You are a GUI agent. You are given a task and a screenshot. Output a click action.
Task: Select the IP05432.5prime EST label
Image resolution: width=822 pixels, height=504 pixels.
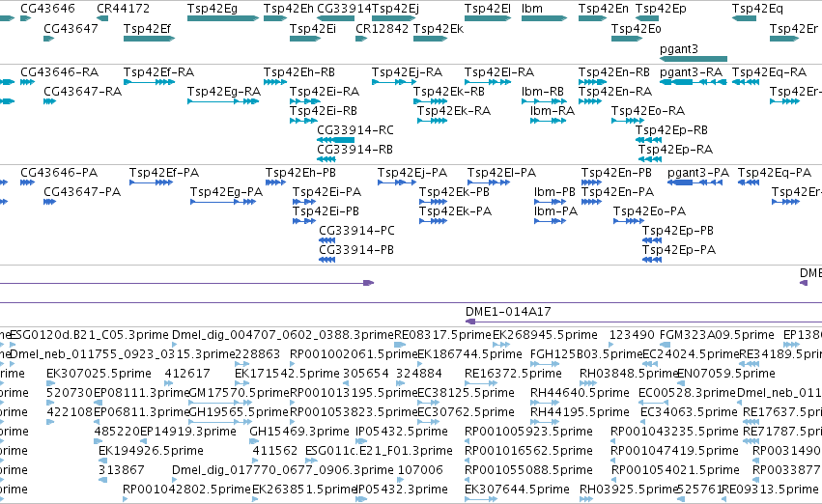coord(402,432)
